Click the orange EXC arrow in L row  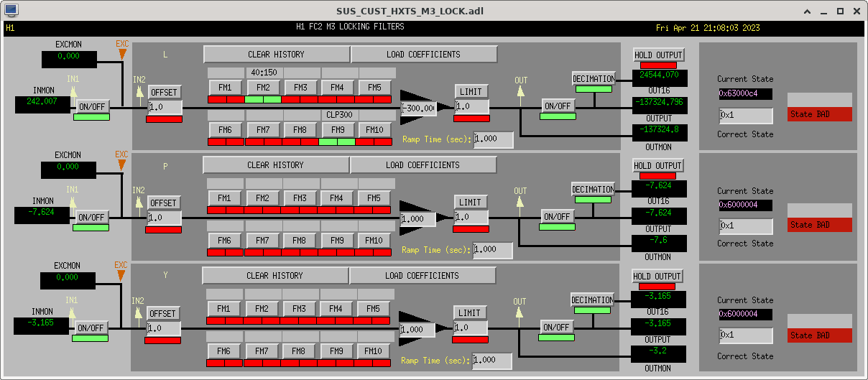[122, 55]
